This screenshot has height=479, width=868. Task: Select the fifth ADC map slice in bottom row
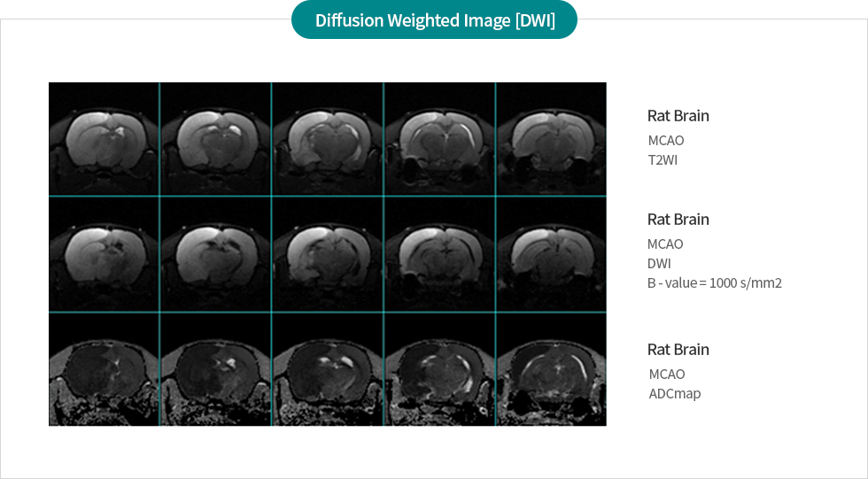pyautogui.click(x=551, y=369)
